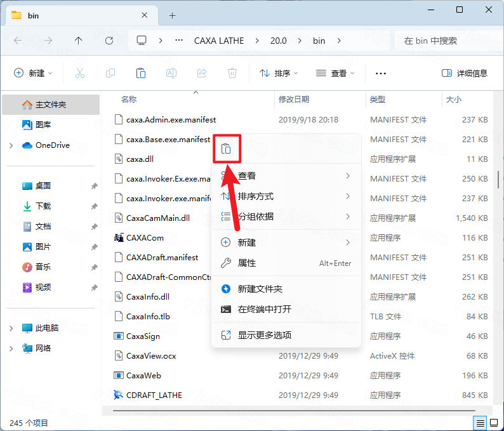The height and width of the screenshot is (431, 504).
Task: Click the paste icon in the toolbar
Action: point(141,74)
